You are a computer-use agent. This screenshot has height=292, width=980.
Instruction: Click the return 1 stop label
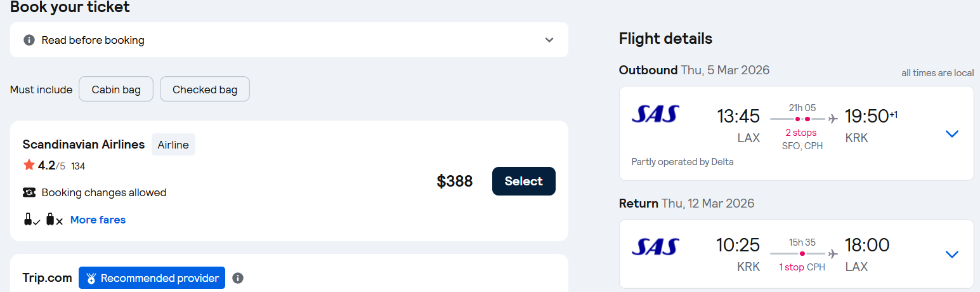(792, 267)
